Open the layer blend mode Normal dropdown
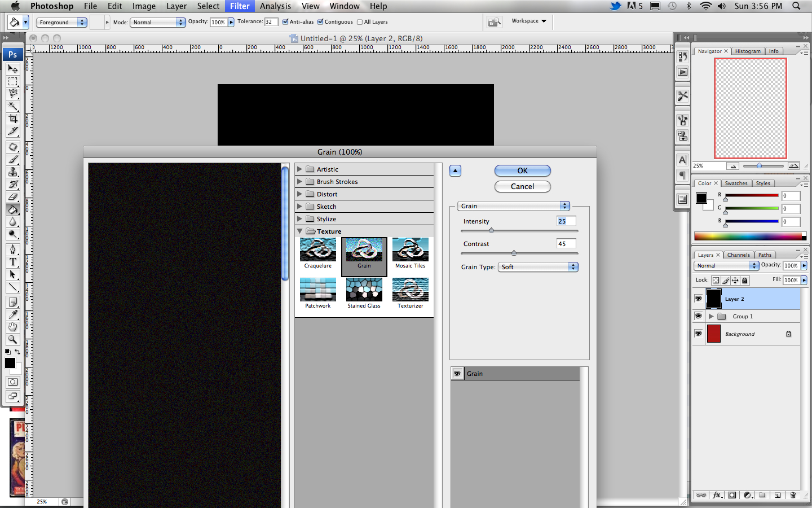Image resolution: width=812 pixels, height=508 pixels. pyautogui.click(x=726, y=265)
